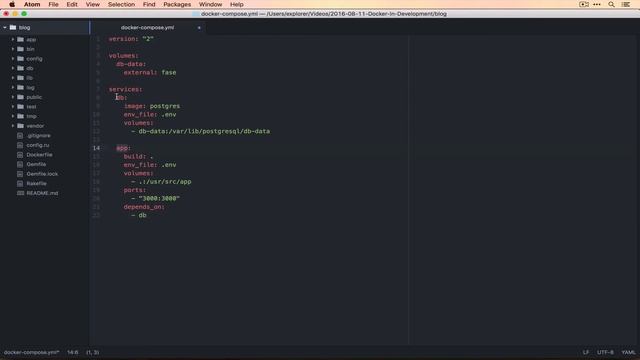Screen dimensions: 640x360
Task: Expand the test folder arrow
Action: click(13, 107)
